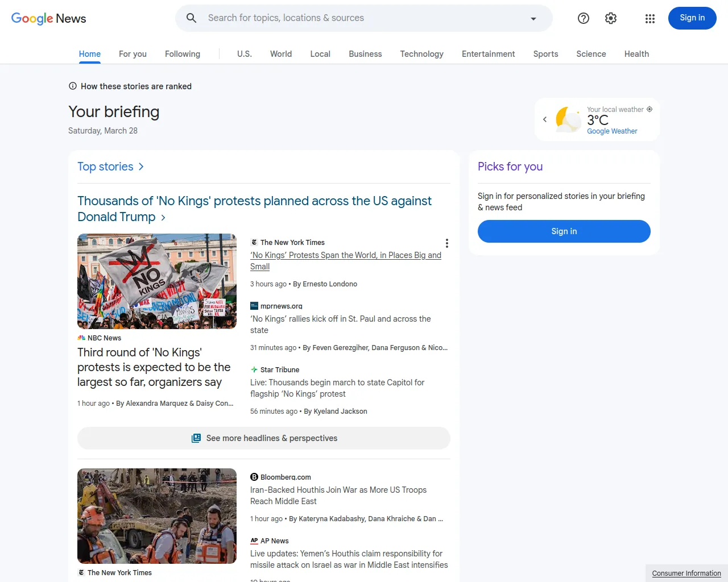Click the Google News logo
Image resolution: width=728 pixels, height=582 pixels.
[x=48, y=18]
